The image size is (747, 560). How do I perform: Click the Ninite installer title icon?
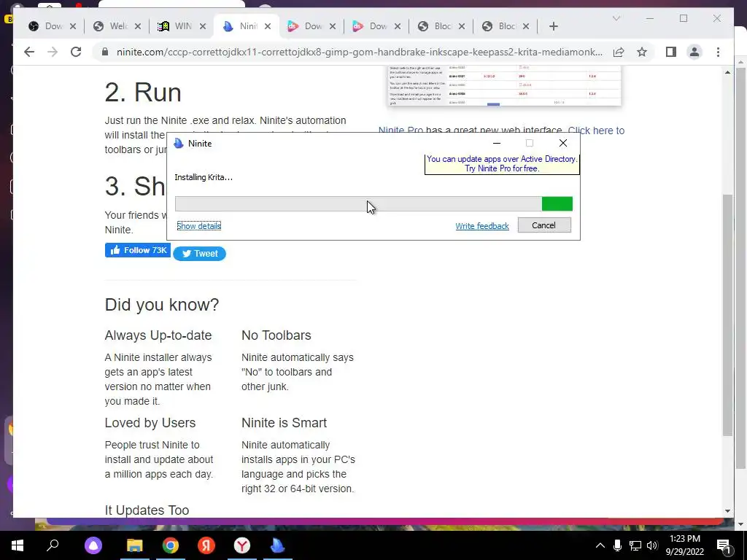point(179,144)
